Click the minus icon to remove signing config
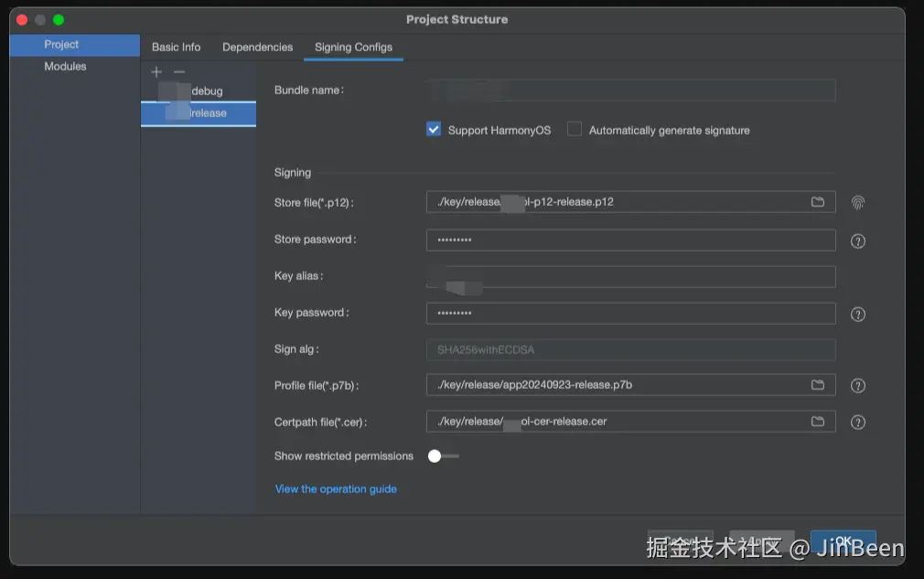The image size is (924, 579). (x=179, y=72)
